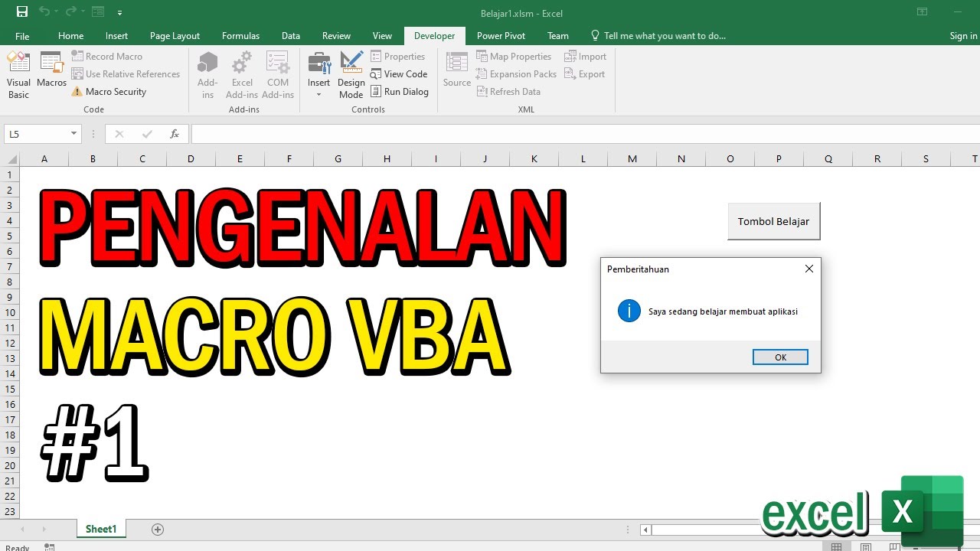Expand the Name Box dropdown
The height and width of the screenshot is (551, 980).
coord(74,134)
